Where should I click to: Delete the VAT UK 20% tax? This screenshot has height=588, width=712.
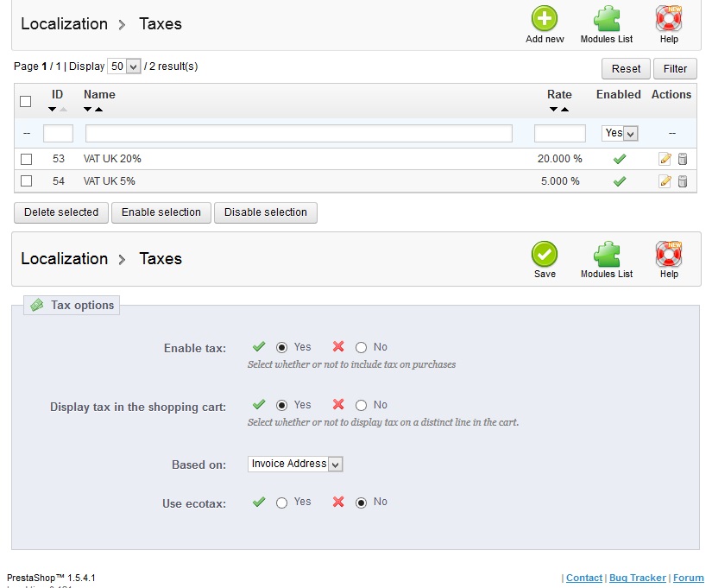click(683, 159)
